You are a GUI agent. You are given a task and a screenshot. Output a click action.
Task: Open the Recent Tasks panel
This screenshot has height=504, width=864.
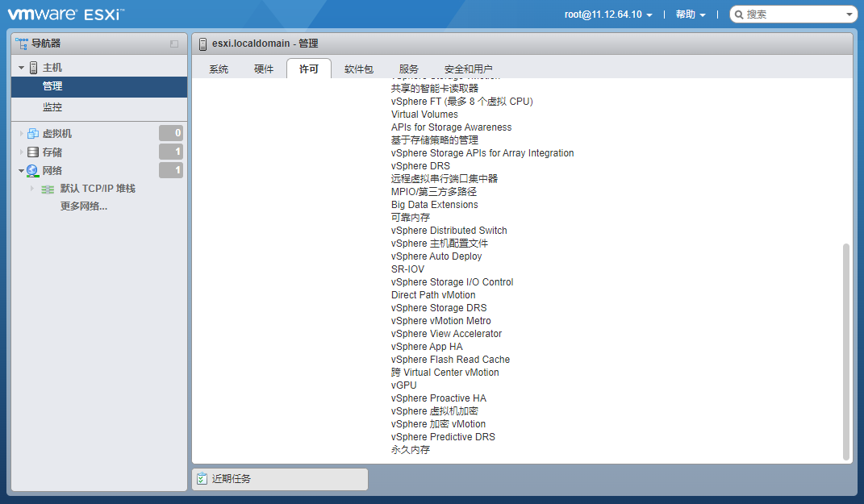click(280, 479)
